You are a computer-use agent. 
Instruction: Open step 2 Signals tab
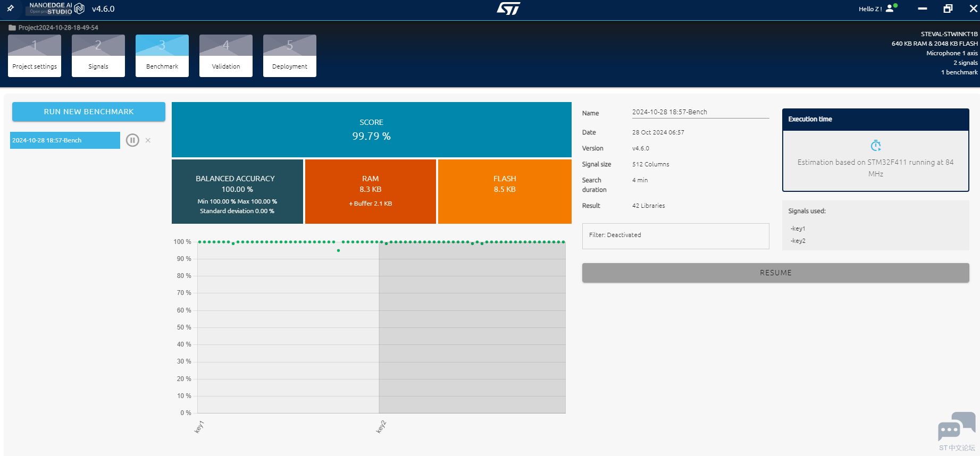[x=98, y=56]
